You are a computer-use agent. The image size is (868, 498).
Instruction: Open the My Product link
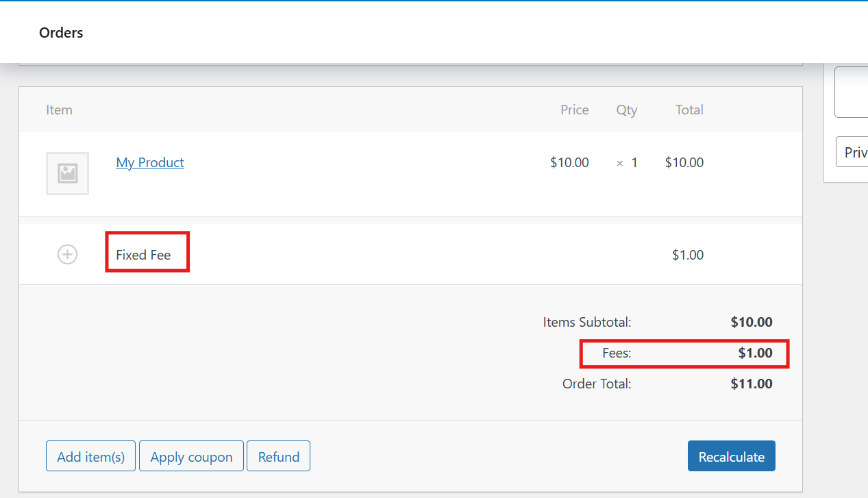point(149,162)
